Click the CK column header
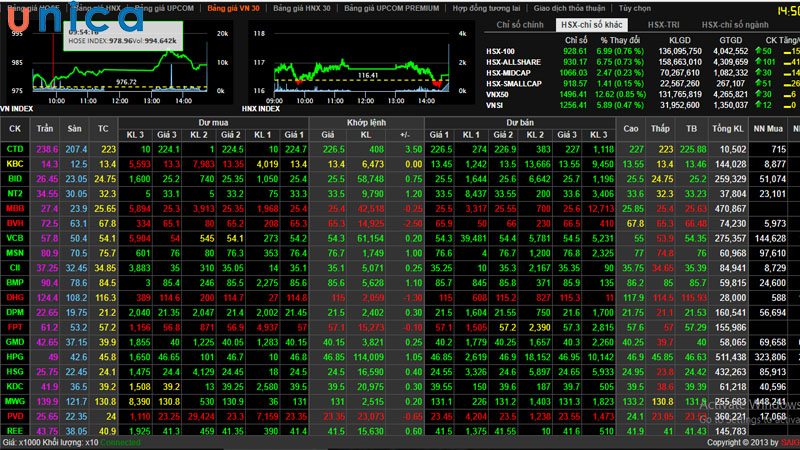 pos(15,128)
